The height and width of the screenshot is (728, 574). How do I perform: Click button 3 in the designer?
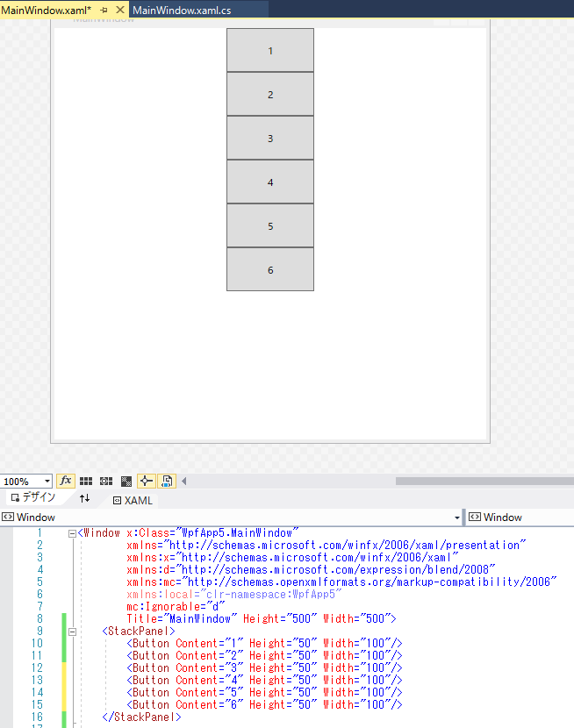click(x=270, y=138)
